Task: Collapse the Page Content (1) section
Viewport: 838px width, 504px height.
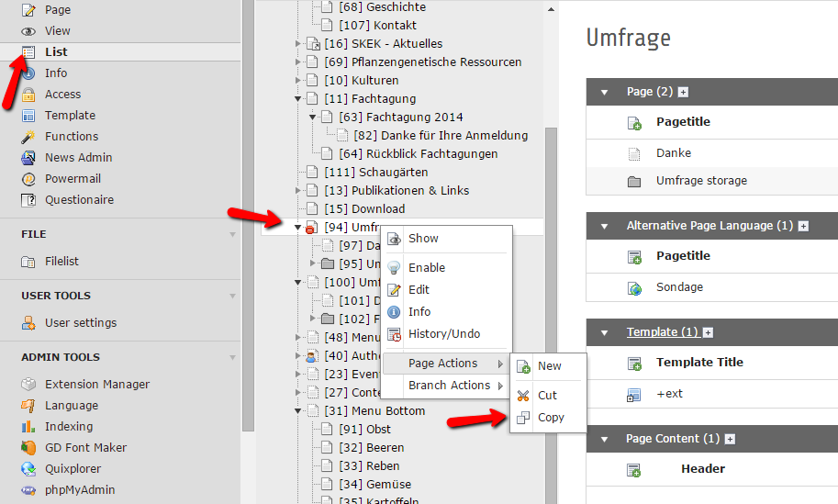Action: coord(605,440)
